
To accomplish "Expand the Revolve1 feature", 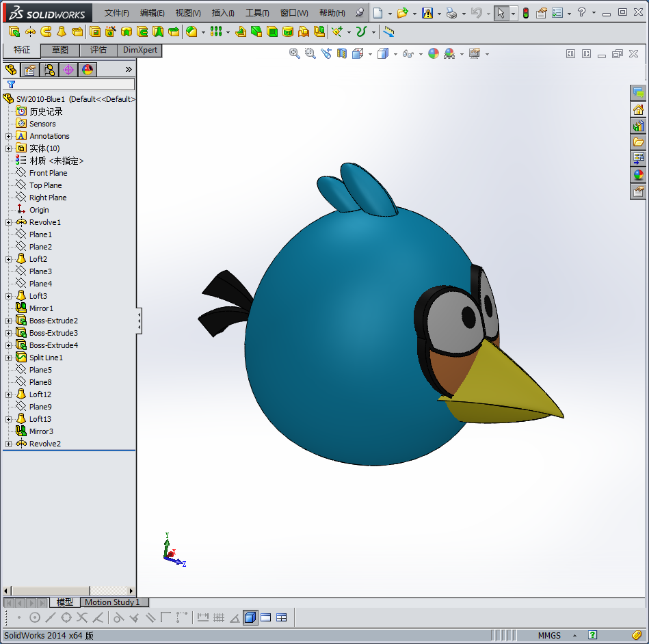I will [8, 223].
